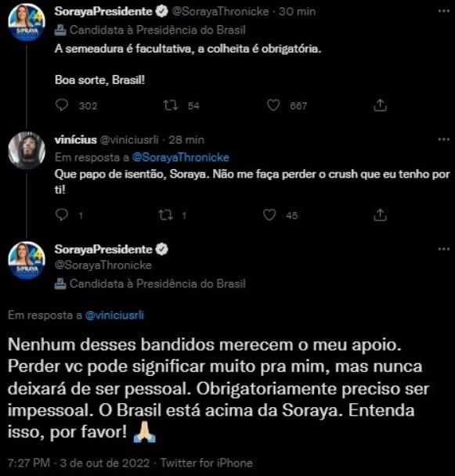Share SorayaPresidente's first tweet
Screen dimensions: 455x476
[380, 106]
